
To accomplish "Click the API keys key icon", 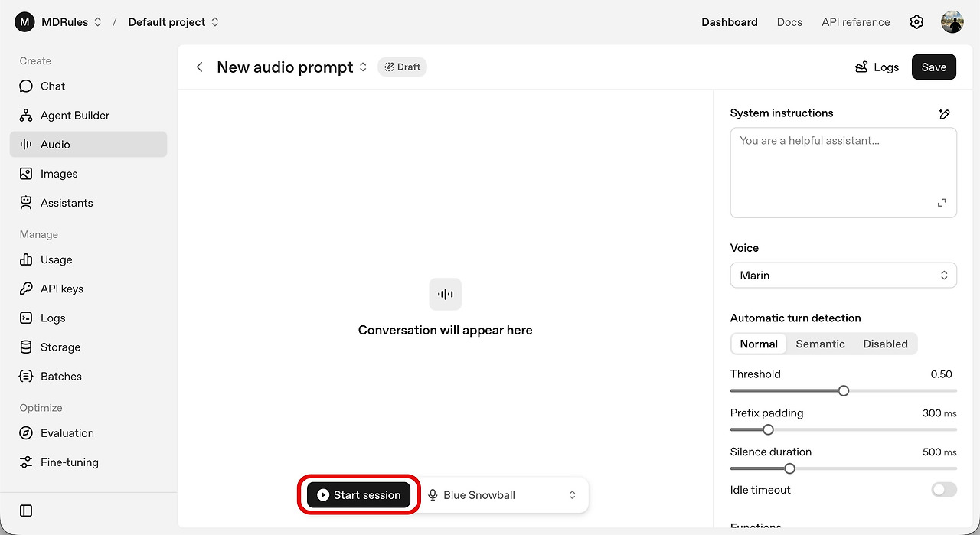I will click(x=26, y=289).
